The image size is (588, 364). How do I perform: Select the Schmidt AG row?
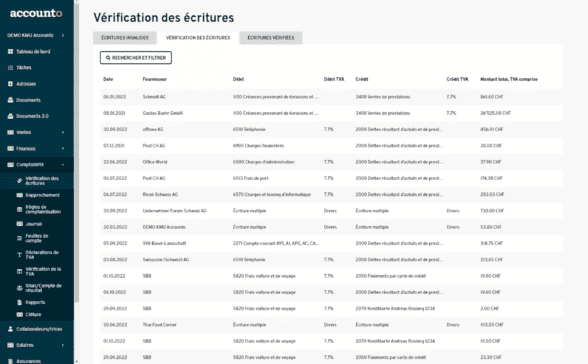coord(332,97)
